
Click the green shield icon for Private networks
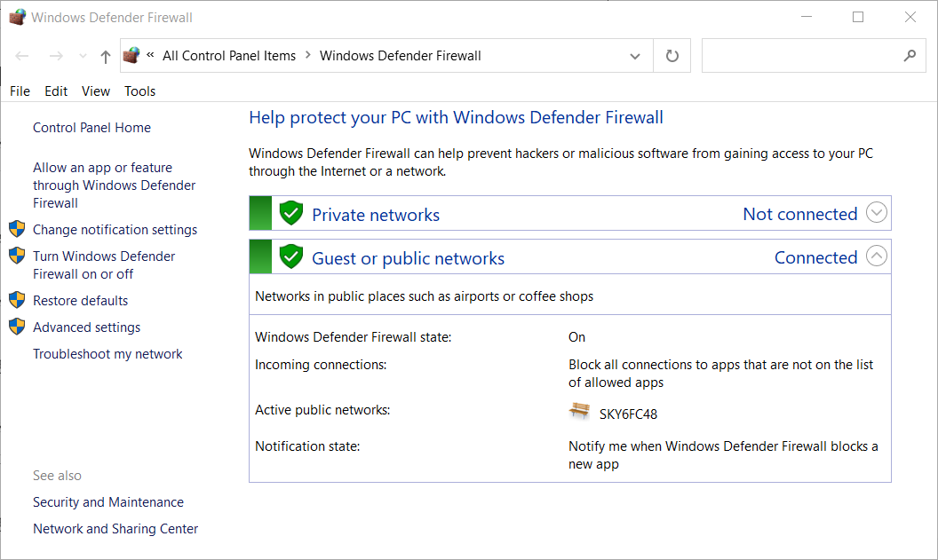point(291,213)
